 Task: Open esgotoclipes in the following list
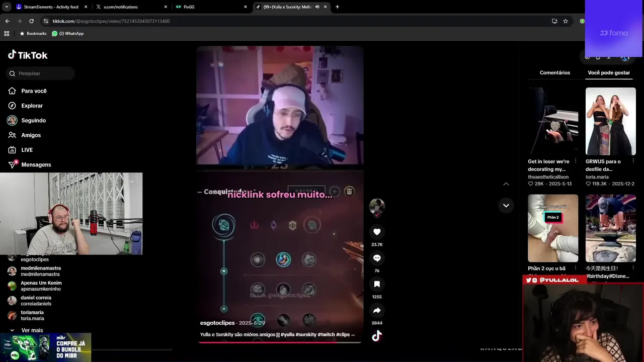click(35, 259)
